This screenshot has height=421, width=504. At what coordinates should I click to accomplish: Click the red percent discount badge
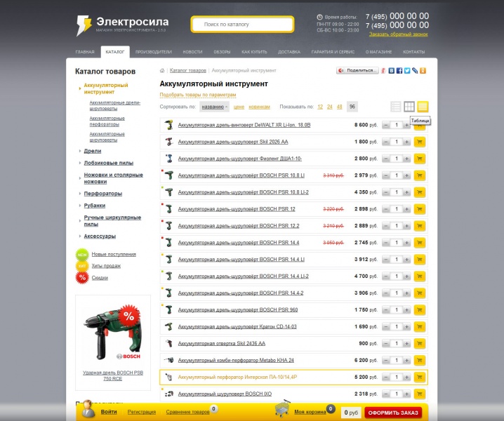point(82,278)
